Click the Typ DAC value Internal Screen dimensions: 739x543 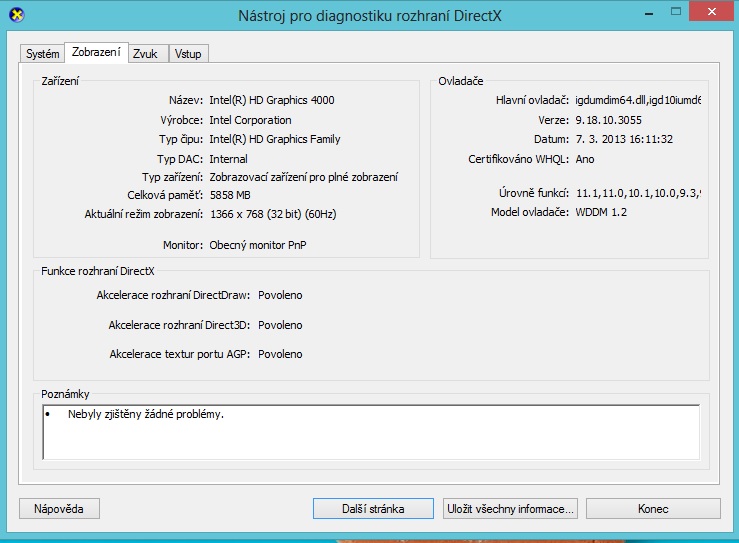pos(229,159)
